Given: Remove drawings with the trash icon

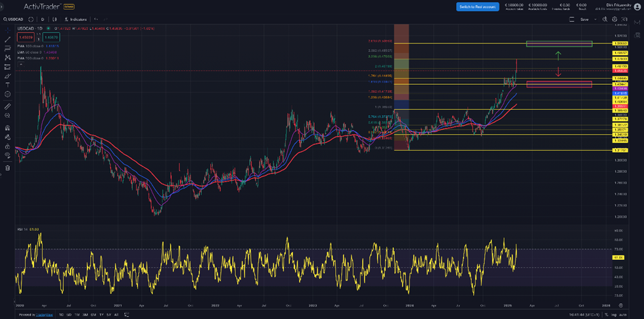Looking at the screenshot, I should tap(7, 167).
